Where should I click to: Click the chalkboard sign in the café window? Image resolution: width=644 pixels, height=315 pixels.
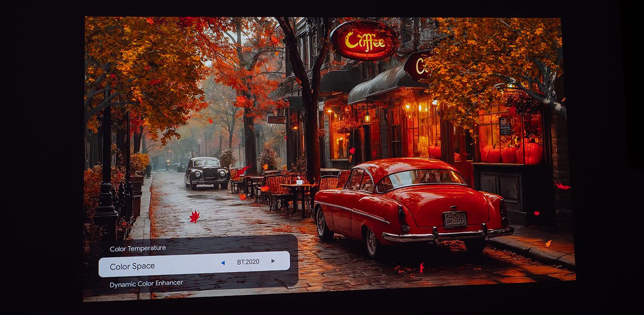pos(505,128)
